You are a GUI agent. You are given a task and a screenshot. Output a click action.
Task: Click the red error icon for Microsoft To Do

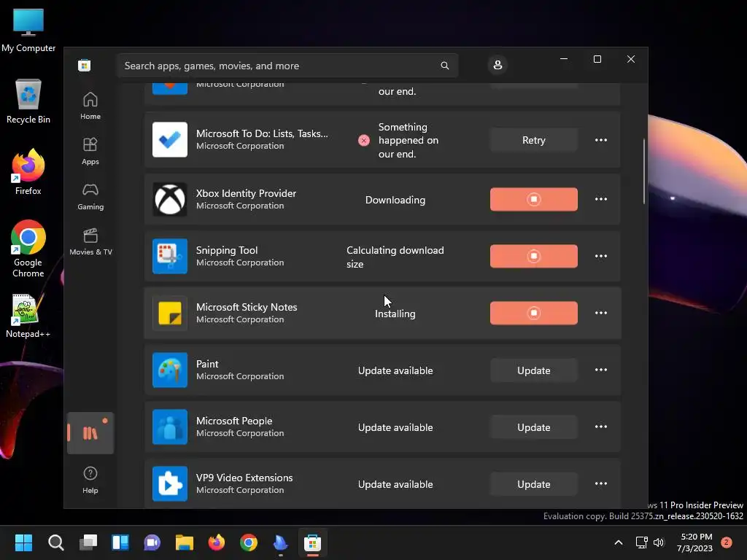[364, 141]
